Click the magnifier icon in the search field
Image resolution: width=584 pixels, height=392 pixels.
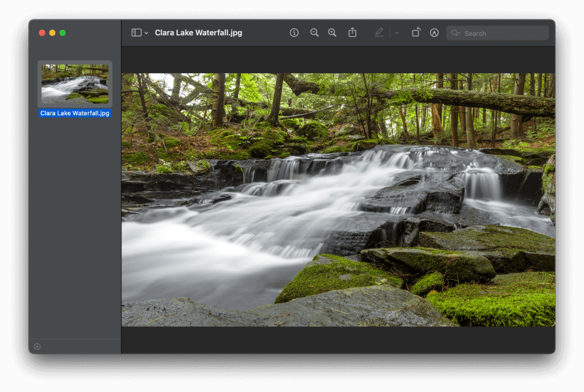(x=455, y=33)
